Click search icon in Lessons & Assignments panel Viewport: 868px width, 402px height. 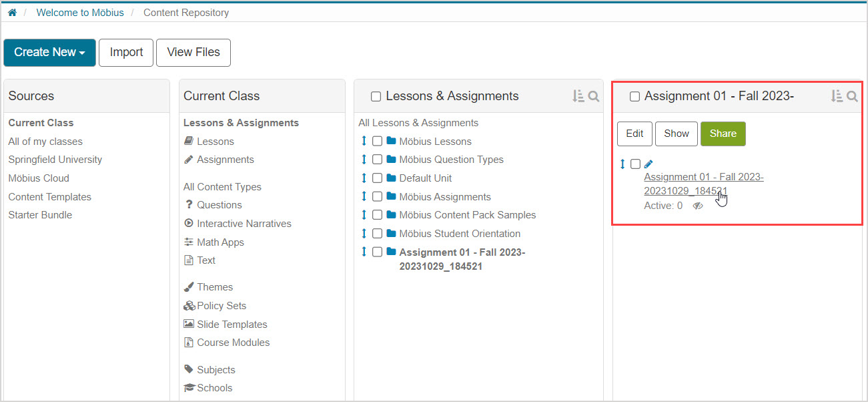594,97
